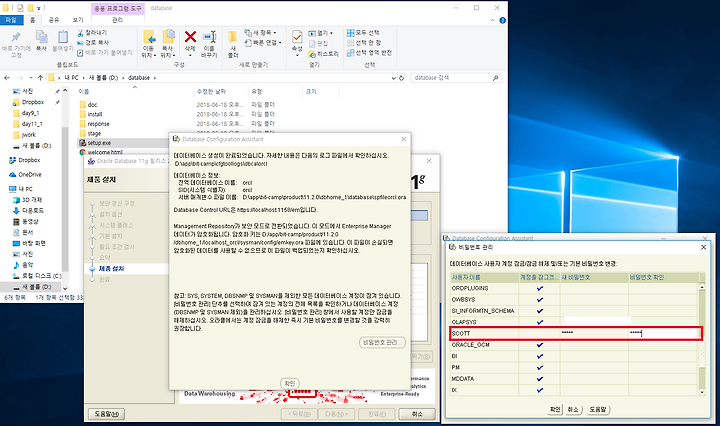Click the Explorer Back arrow
Viewport: 720px width, 426px height.
point(7,78)
